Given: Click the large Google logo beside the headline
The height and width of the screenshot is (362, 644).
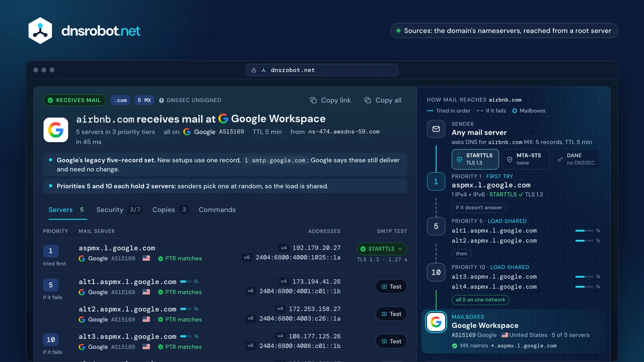Looking at the screenshot, I should [56, 130].
